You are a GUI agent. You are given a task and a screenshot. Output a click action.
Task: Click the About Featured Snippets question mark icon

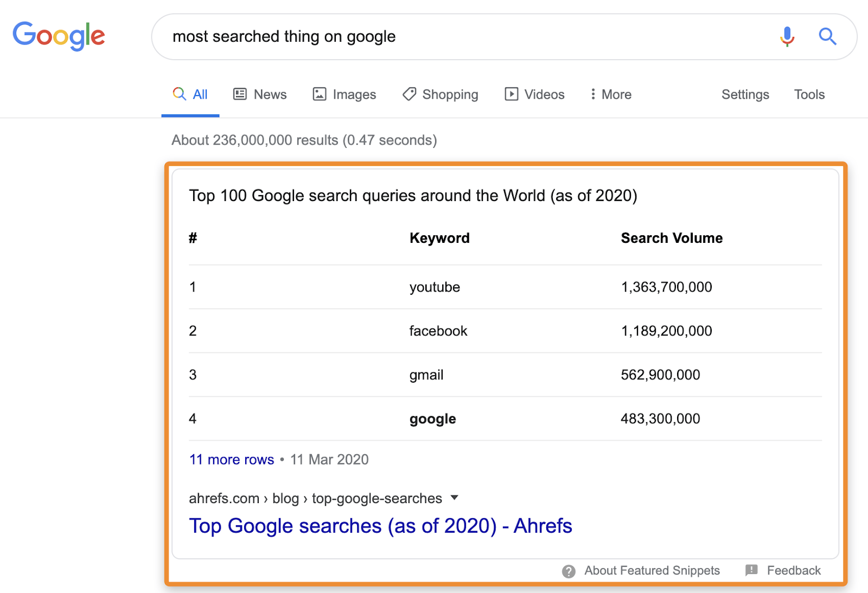[x=568, y=570]
